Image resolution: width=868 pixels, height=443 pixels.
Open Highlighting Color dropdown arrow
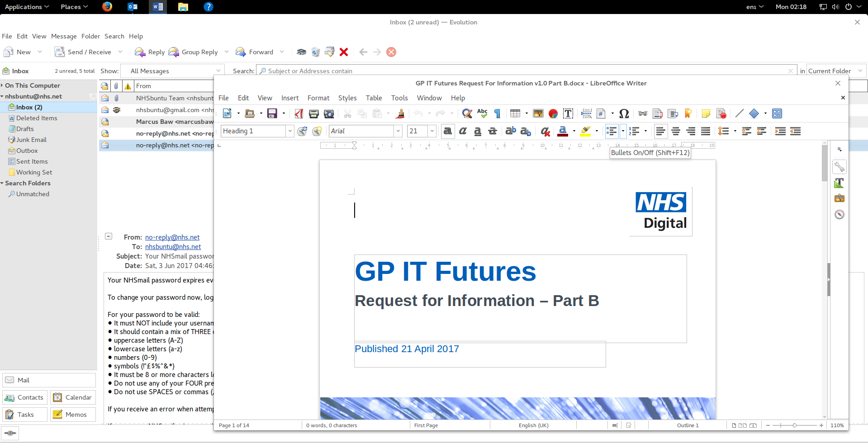tap(597, 131)
